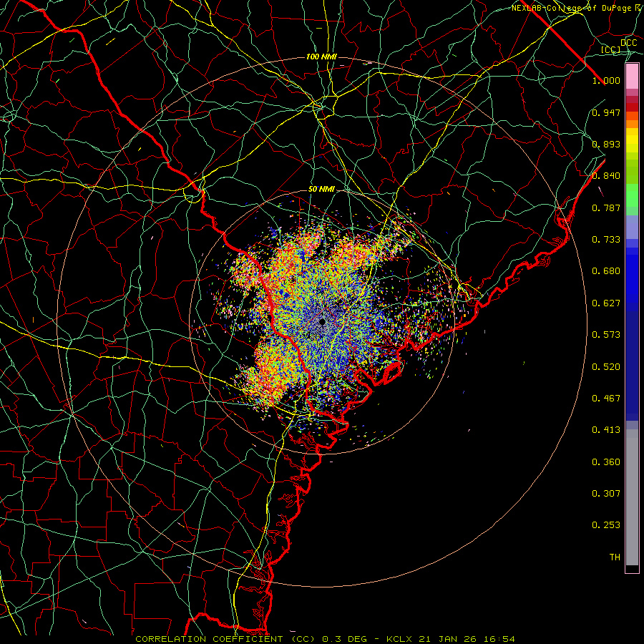Viewport: 644px width, 644px height.
Task: Click the black radar site dot at the rings' center
Action: coord(323,321)
